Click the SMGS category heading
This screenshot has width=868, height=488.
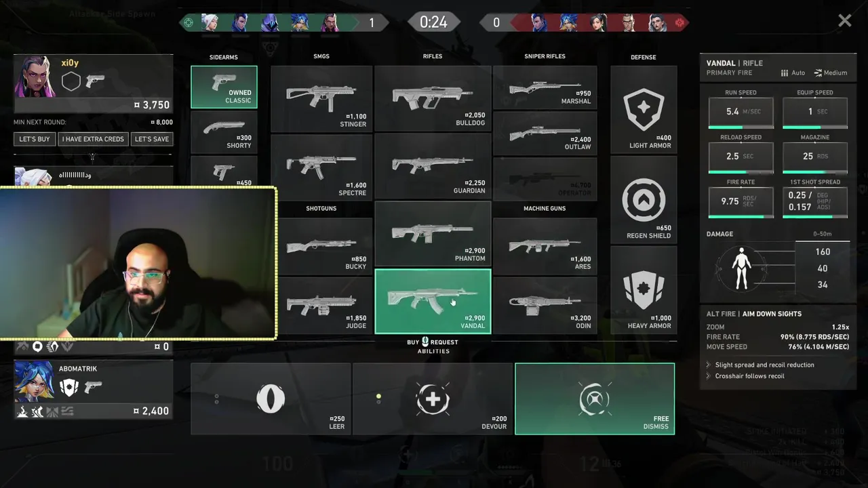click(321, 56)
